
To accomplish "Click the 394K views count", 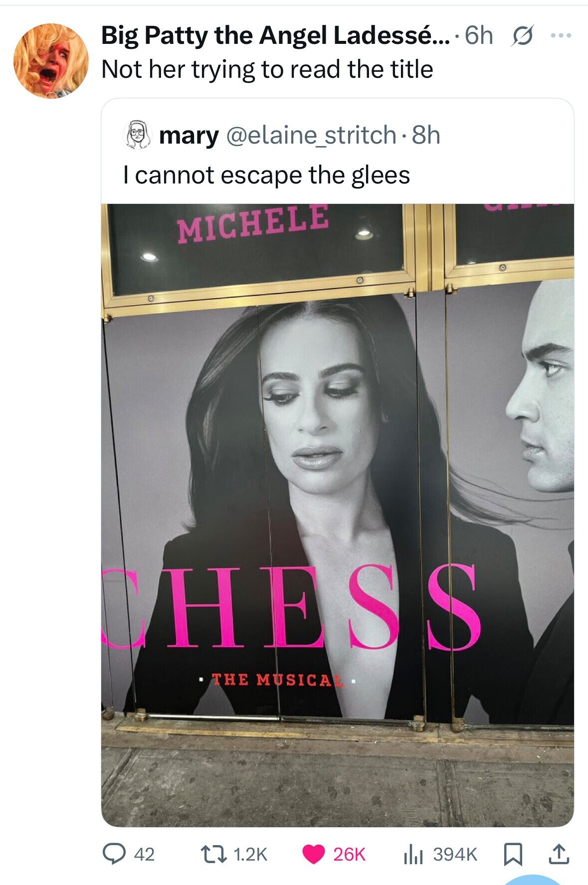I will click(x=455, y=855).
